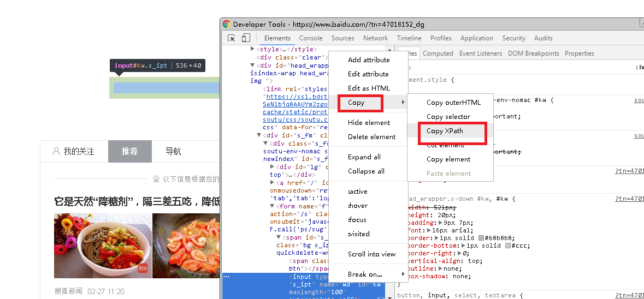This screenshot has height=299, width=644.
Task: Choose Edit attribute in context menu
Action: 368,74
